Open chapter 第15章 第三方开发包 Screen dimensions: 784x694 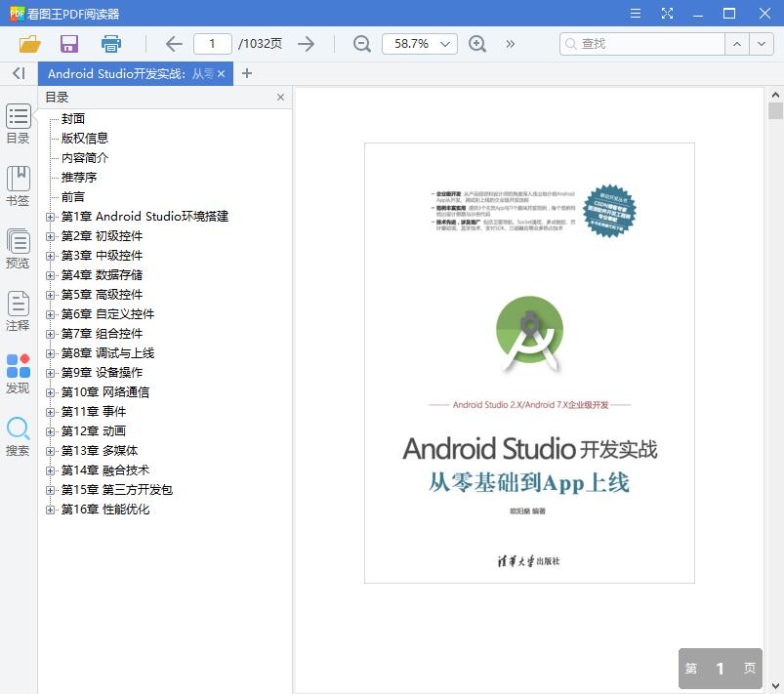[117, 489]
